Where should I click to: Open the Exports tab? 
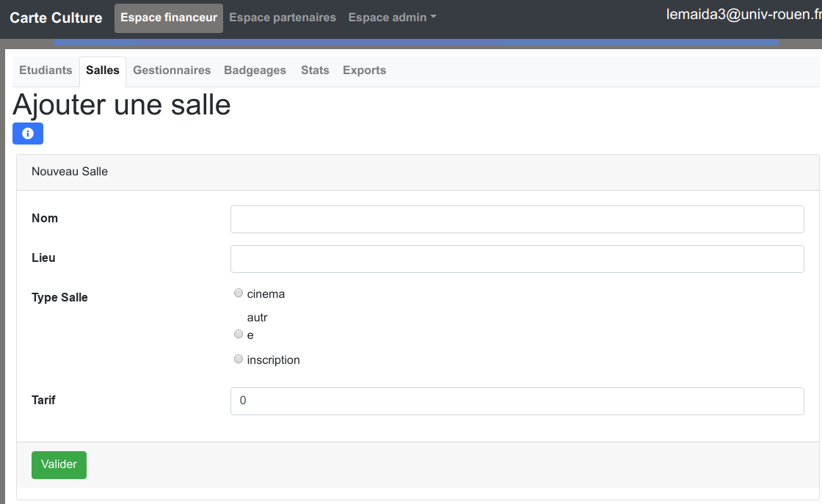coord(364,70)
